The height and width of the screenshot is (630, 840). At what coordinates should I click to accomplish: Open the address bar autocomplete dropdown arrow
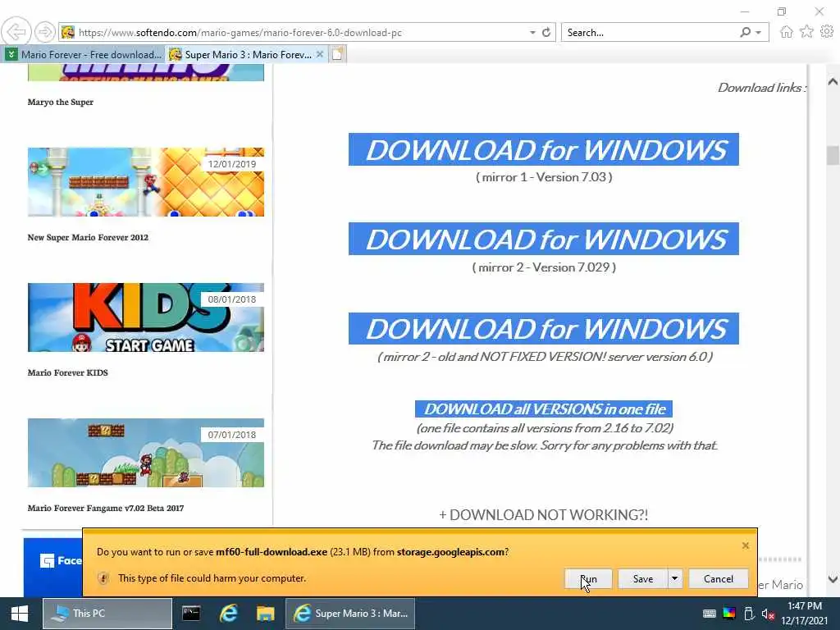532,33
